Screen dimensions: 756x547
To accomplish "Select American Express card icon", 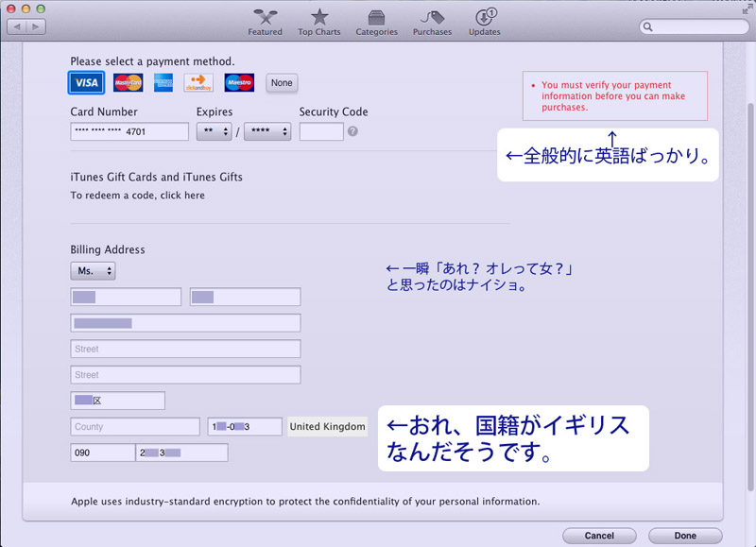I will point(163,83).
